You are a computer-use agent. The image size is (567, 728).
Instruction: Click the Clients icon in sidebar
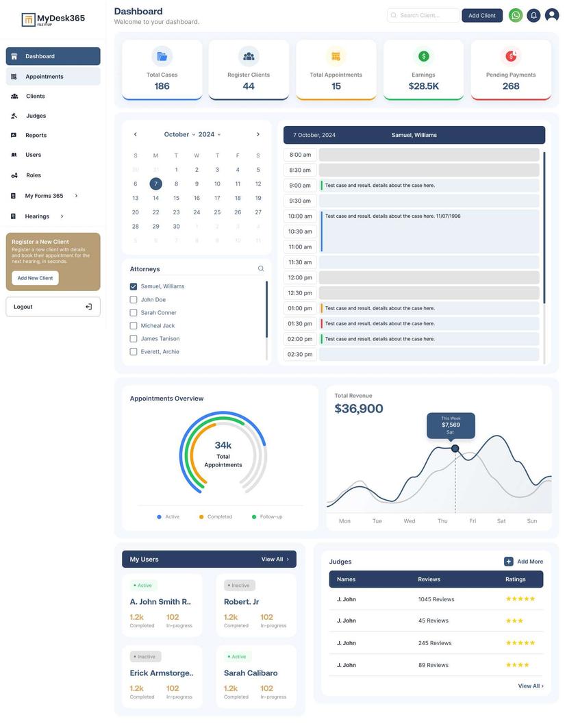pyautogui.click(x=14, y=96)
